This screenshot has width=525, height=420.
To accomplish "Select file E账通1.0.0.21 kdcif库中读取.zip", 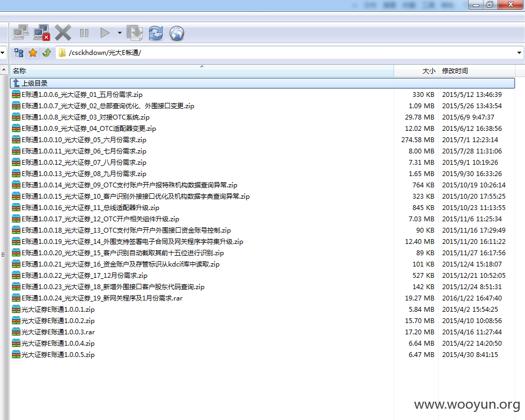I will click(x=116, y=264).
